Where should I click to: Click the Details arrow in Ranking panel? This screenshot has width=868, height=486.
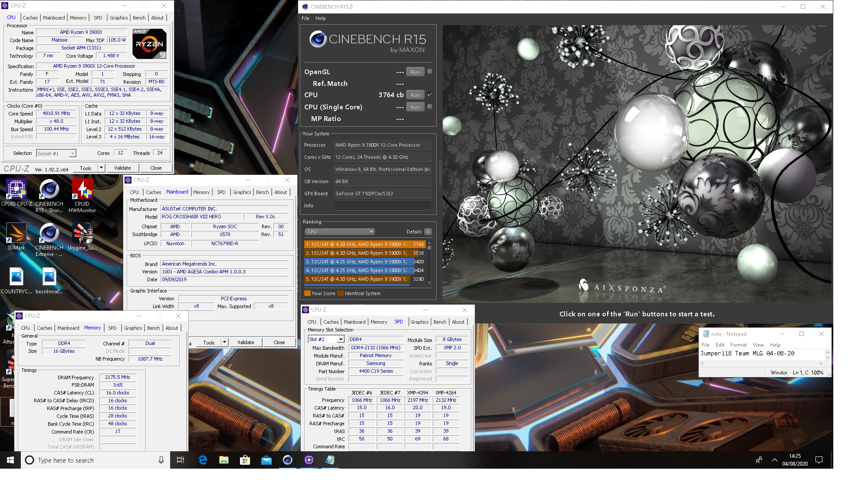(x=428, y=232)
